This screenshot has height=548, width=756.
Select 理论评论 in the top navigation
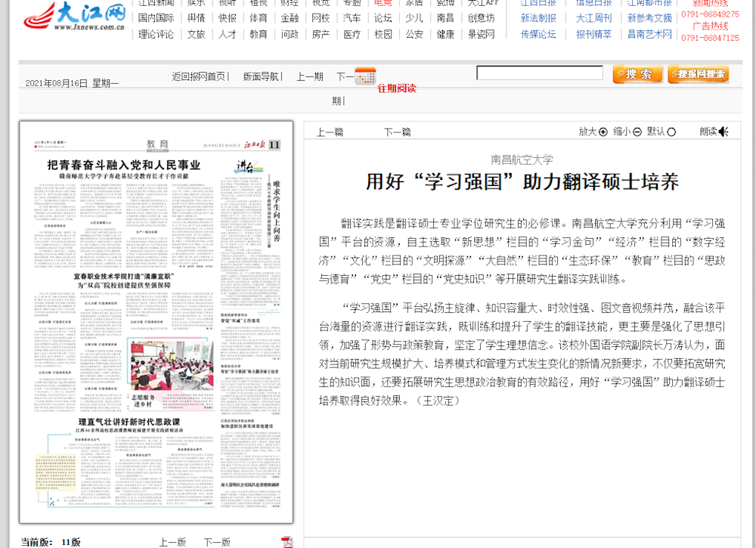(x=156, y=34)
